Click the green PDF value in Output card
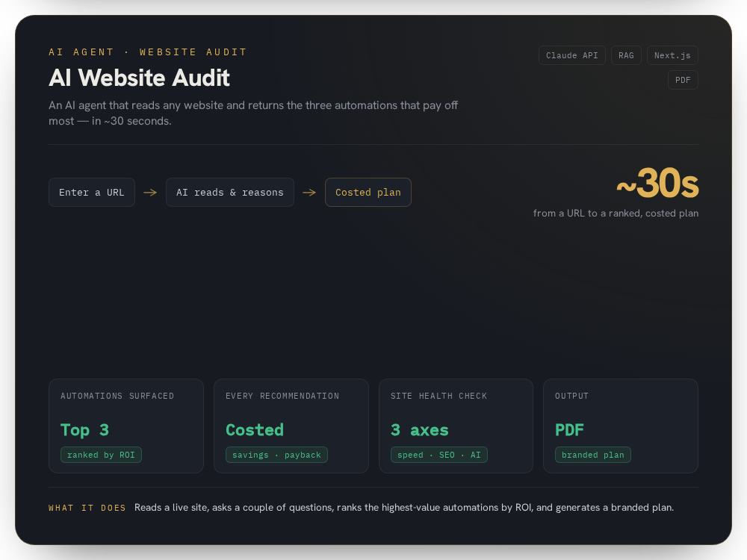The width and height of the screenshot is (747, 560). (x=569, y=430)
